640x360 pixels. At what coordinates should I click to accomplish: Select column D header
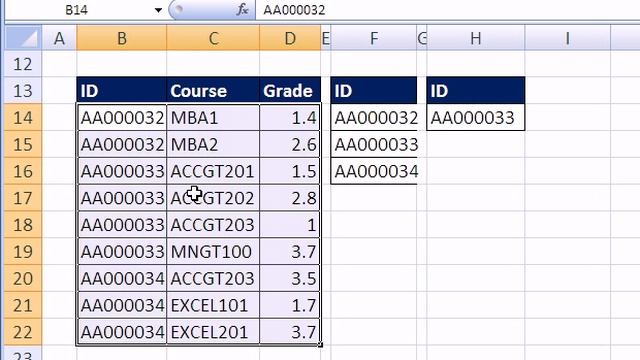[290, 38]
